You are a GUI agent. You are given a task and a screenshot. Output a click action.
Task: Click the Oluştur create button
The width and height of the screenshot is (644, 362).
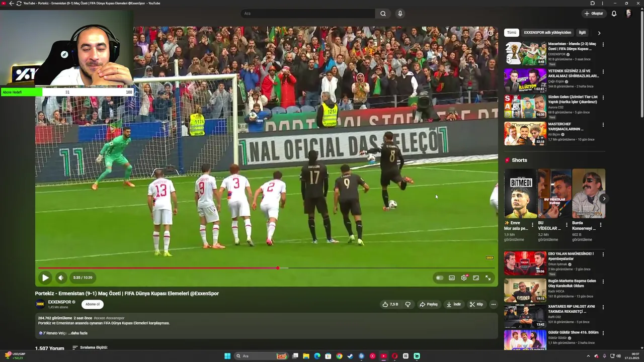point(594,14)
